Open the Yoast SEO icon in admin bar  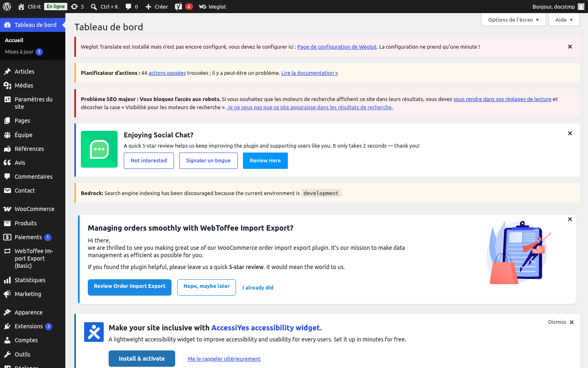coord(178,7)
